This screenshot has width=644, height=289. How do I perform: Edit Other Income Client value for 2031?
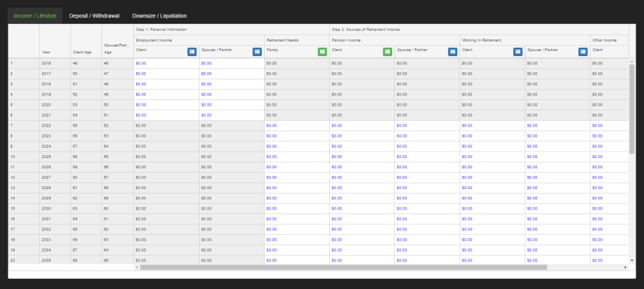[x=609, y=219]
